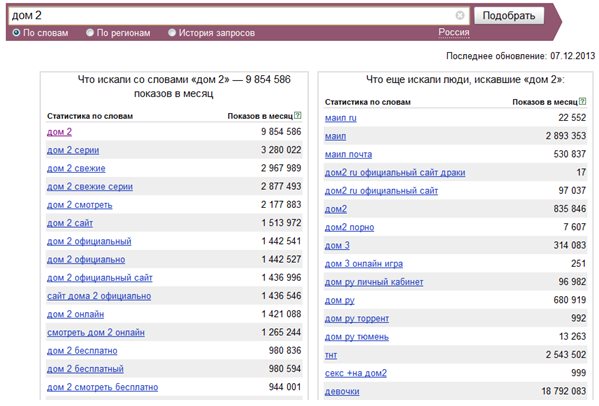Screen dimensions: 599x406
Task: Click the 'Подобрать' button
Action: point(509,16)
